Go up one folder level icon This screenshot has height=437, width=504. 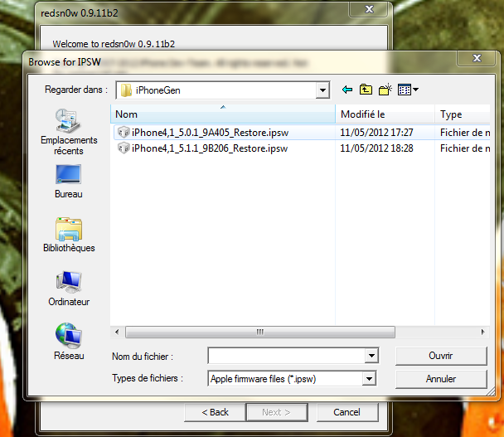366,90
